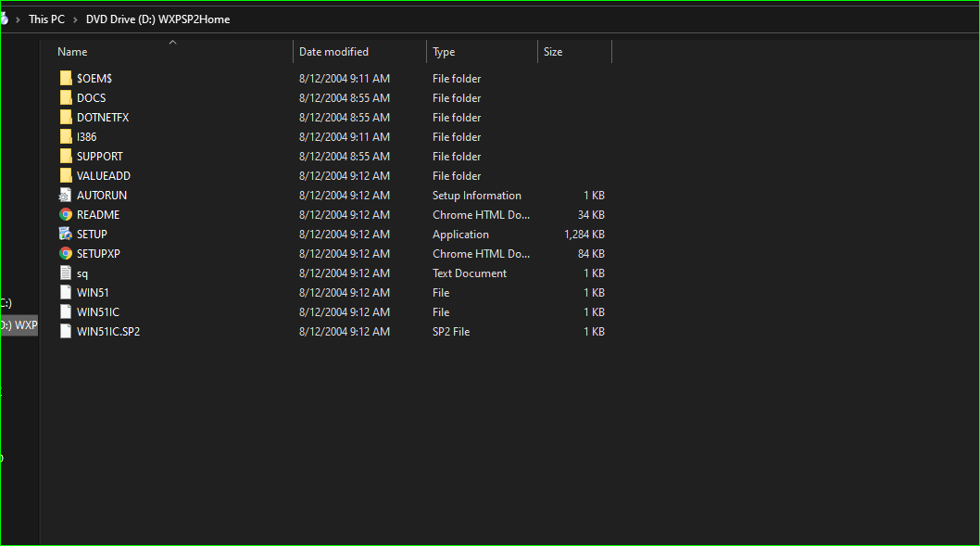980x546 pixels.
Task: Click DVD Drive (D:) WXPSP2Home breadcrumb
Action: coord(158,19)
